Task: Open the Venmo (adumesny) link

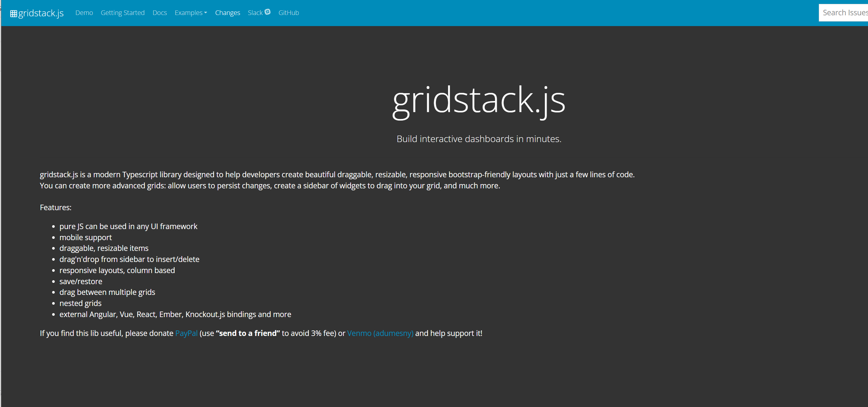Action: tap(380, 333)
